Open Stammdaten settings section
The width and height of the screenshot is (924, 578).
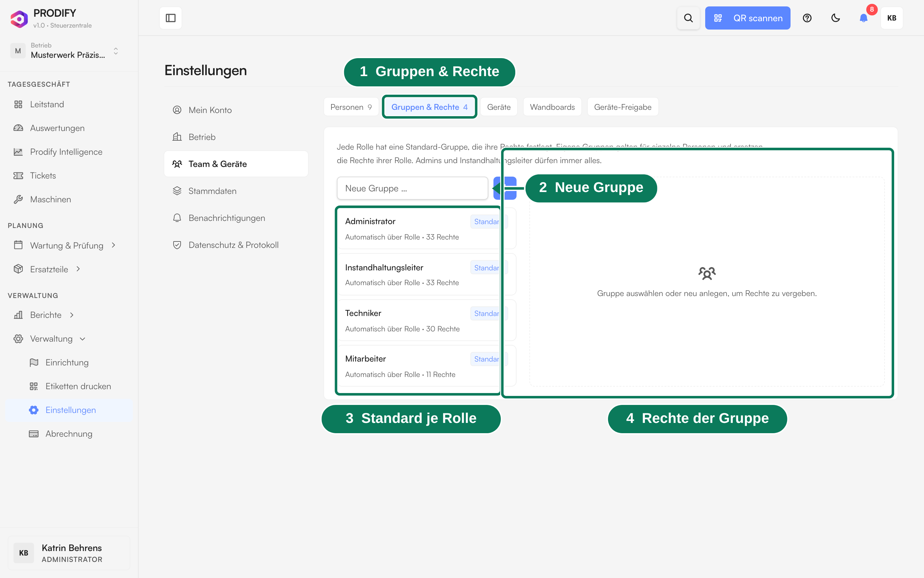click(236, 191)
